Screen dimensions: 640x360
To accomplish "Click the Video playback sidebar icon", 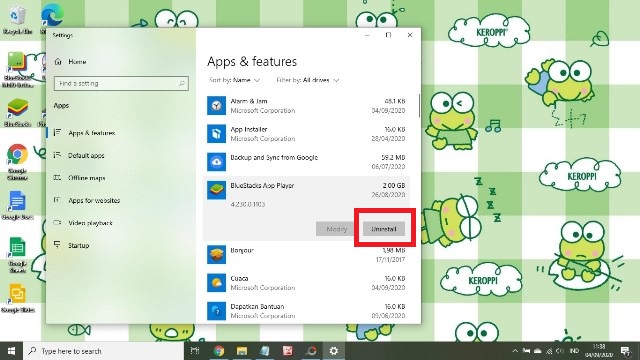I will pyautogui.click(x=57, y=222).
